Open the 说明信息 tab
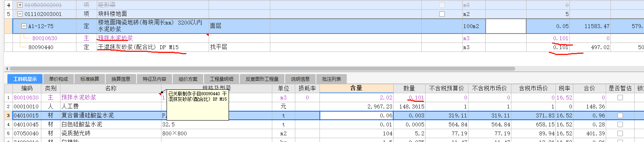 pos(300,79)
